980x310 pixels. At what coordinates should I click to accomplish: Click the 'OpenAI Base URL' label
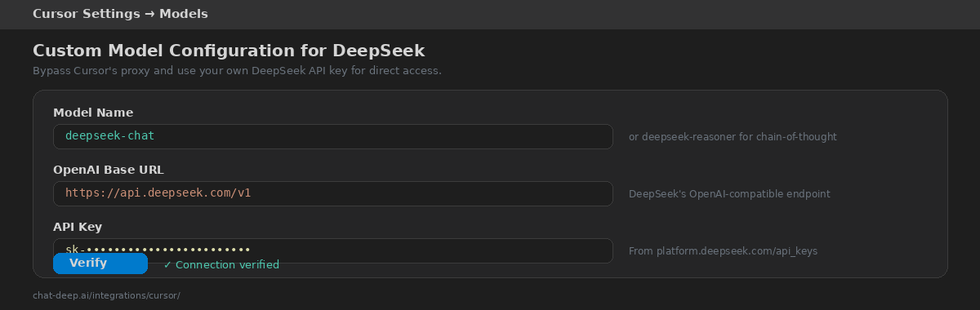coord(109,170)
